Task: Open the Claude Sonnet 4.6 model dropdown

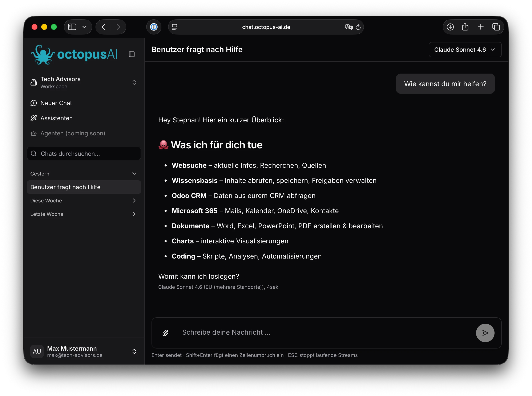Action: pyautogui.click(x=465, y=50)
